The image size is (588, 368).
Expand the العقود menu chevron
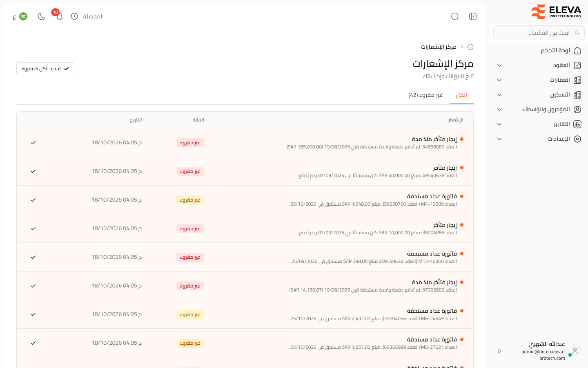coord(499,65)
